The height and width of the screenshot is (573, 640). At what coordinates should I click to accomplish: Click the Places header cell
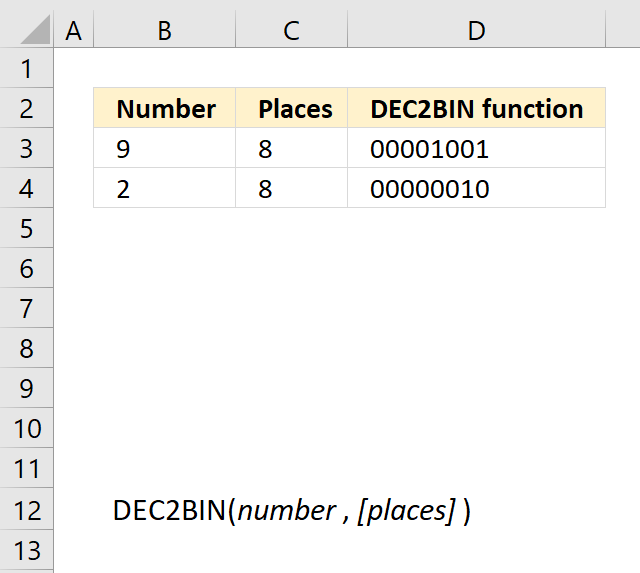click(x=291, y=108)
